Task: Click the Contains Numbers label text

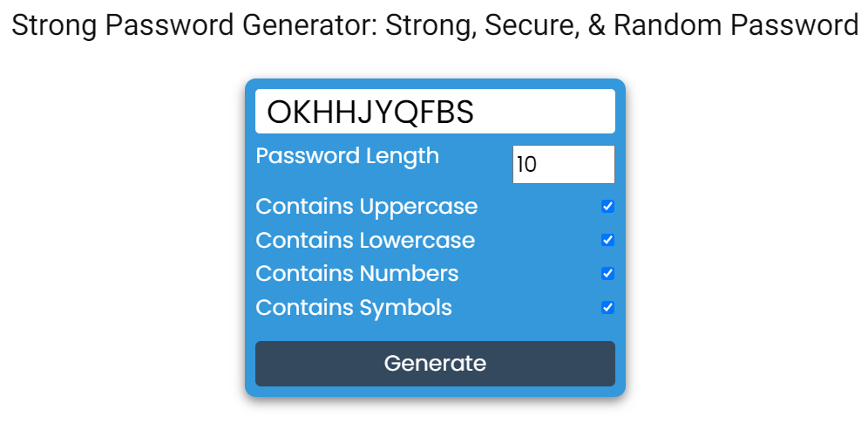Action: (x=357, y=274)
